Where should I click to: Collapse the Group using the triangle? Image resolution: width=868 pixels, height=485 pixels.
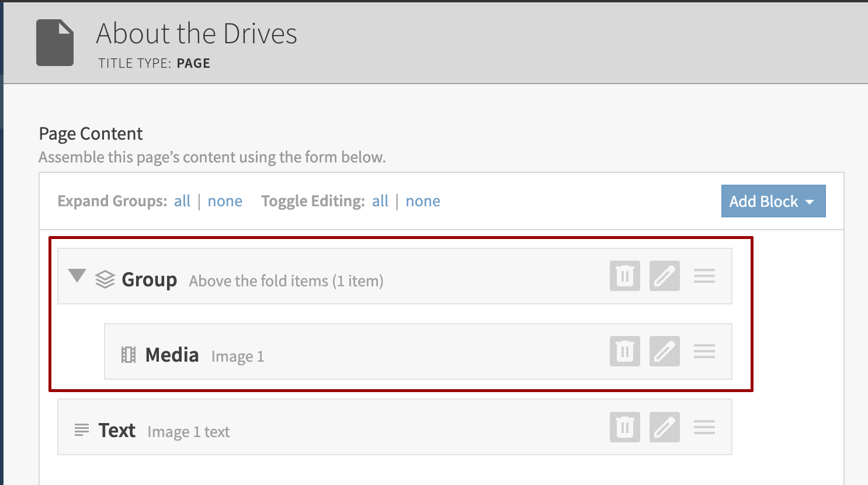tap(77, 275)
